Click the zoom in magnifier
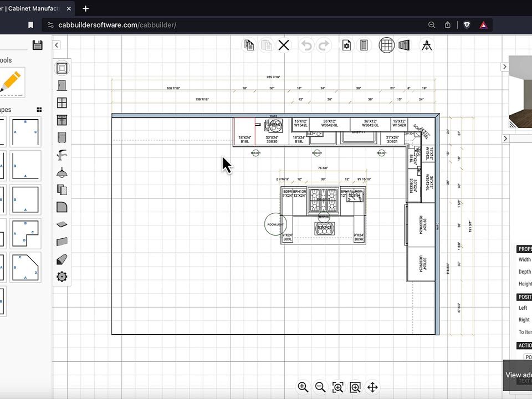The height and width of the screenshot is (399, 532). (x=303, y=387)
